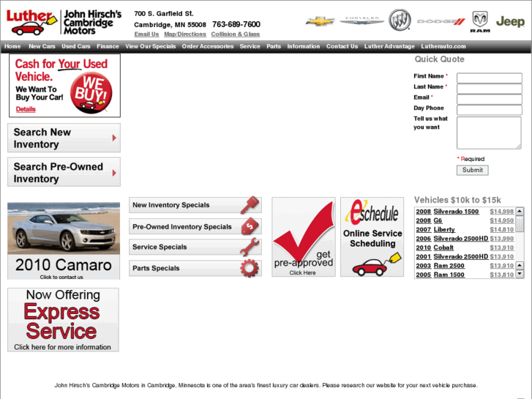Viewport: 532px width, 399px height.
Task: Click the Chevrolet bowtie logo
Action: (x=320, y=21)
